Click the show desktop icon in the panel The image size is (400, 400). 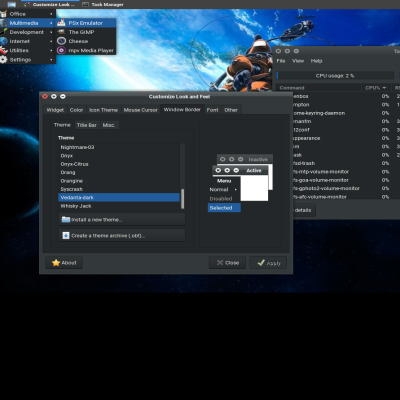click(12, 4)
